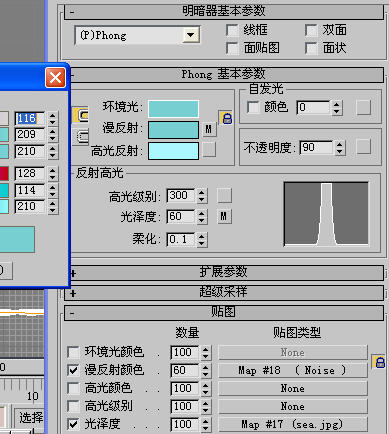Click the 209 value field in color dialog
This screenshot has width=389, height=434.
coord(29,135)
